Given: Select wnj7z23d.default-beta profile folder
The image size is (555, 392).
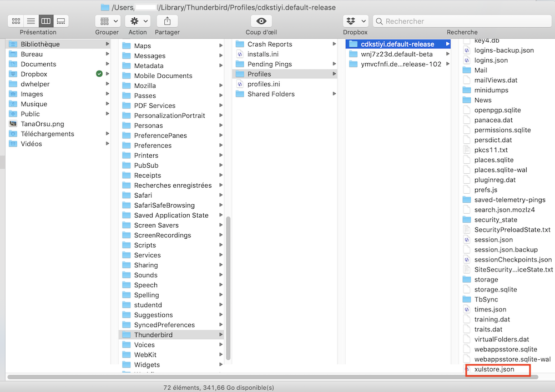Looking at the screenshot, I should [398, 54].
